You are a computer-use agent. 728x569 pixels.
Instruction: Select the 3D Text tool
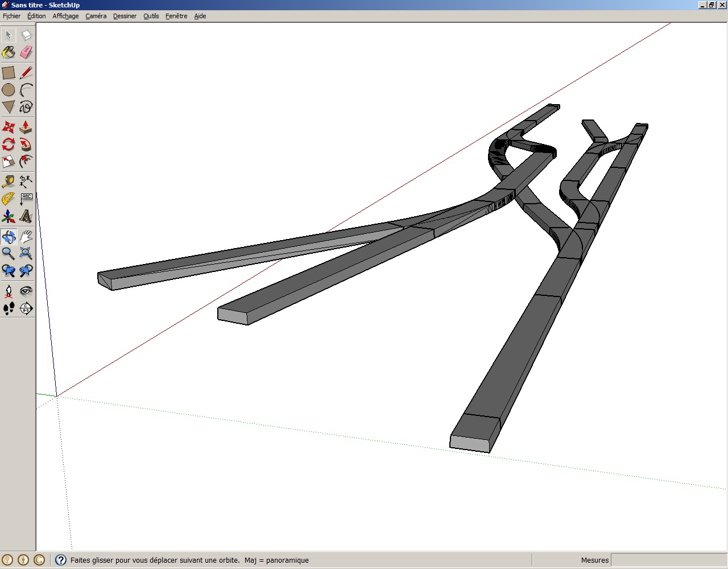coord(26,216)
